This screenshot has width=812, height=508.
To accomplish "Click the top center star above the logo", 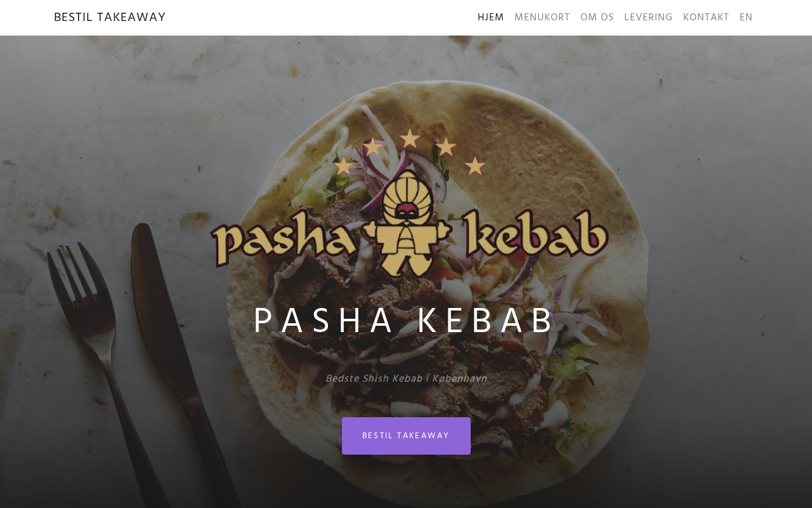I will pos(410,138).
